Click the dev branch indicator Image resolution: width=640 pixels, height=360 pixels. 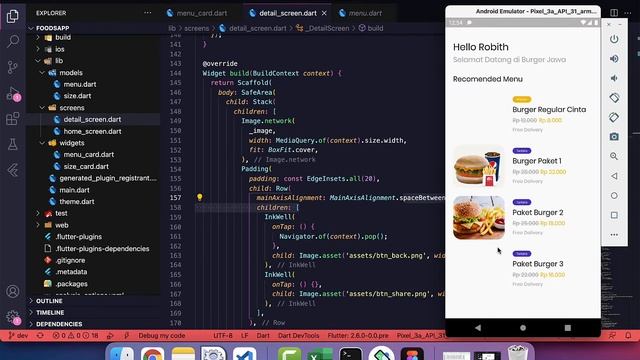click(18, 336)
